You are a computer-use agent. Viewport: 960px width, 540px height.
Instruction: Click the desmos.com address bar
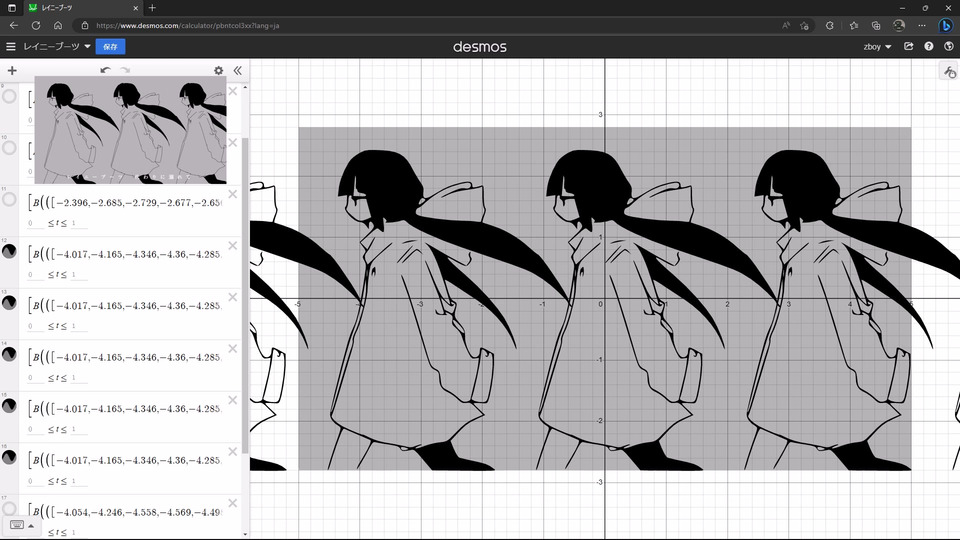(429, 26)
